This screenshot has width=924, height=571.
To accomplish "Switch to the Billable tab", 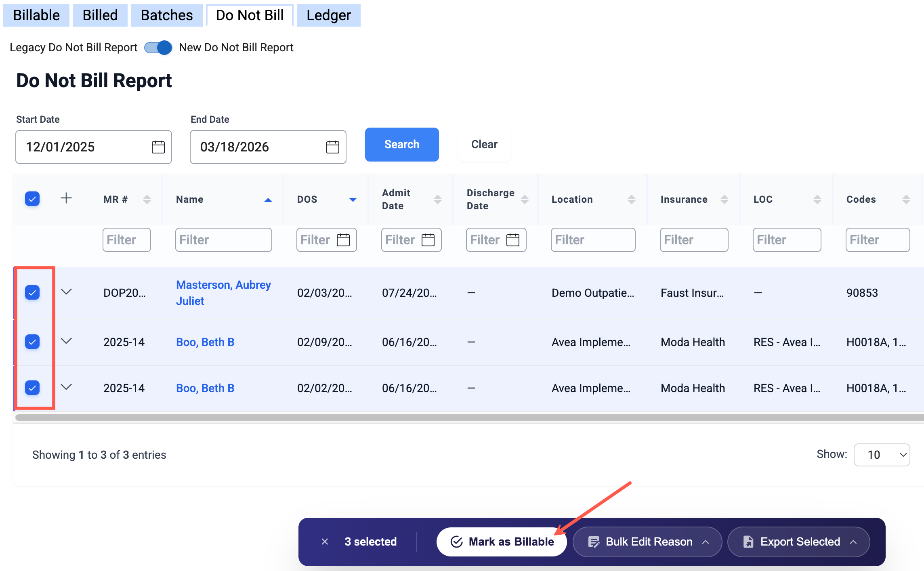I will [36, 15].
